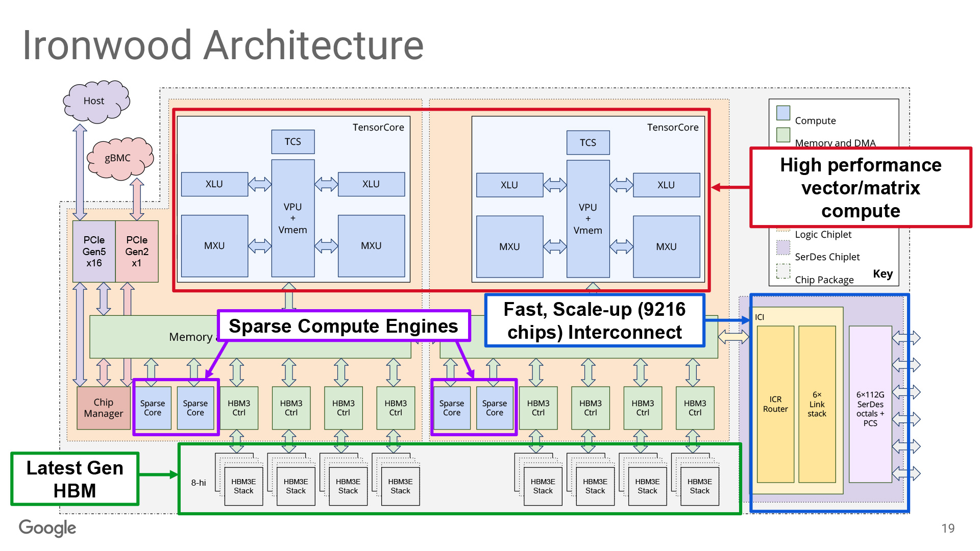Click the PCIe Gen2 x1 block

tap(137, 251)
